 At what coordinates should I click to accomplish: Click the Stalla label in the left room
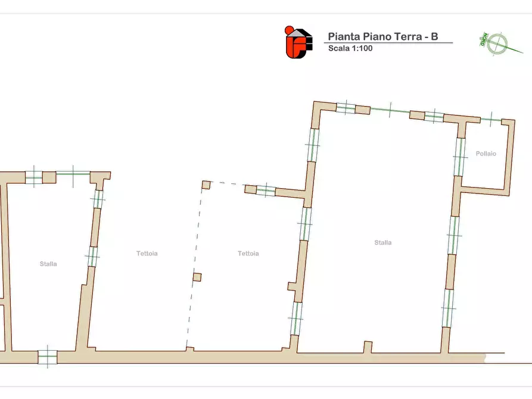point(48,264)
